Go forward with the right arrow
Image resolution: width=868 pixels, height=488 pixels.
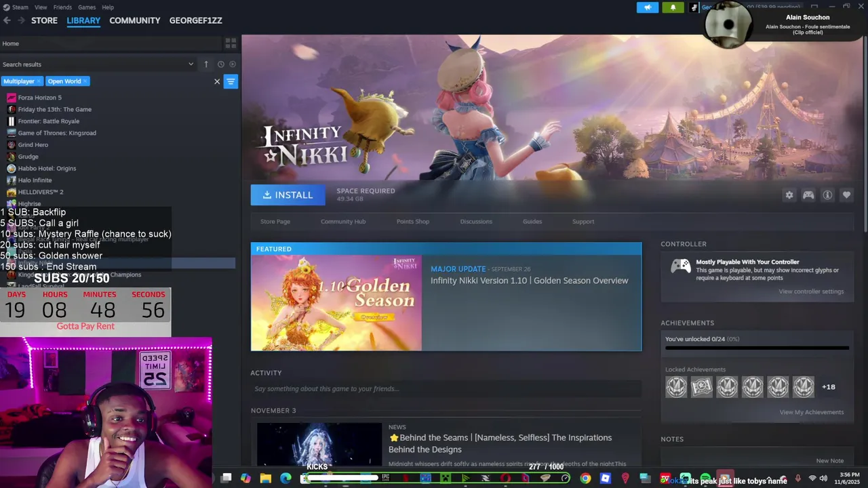[x=21, y=20]
